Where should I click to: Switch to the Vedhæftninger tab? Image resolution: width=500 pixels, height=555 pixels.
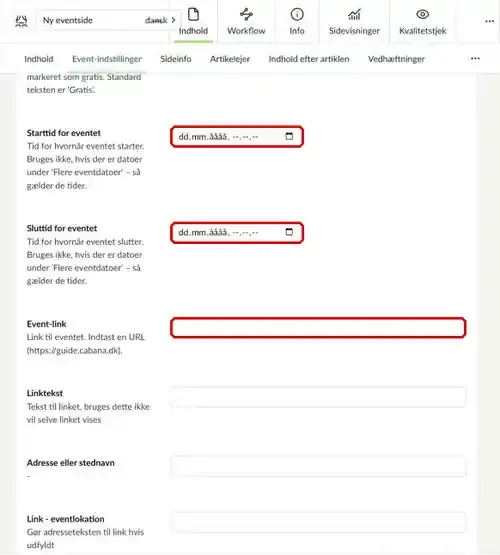pyautogui.click(x=396, y=59)
